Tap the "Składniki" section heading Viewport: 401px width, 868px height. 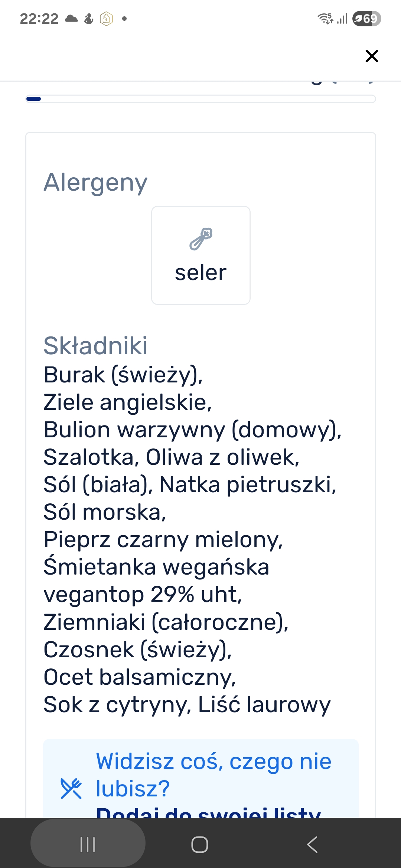[x=95, y=346]
